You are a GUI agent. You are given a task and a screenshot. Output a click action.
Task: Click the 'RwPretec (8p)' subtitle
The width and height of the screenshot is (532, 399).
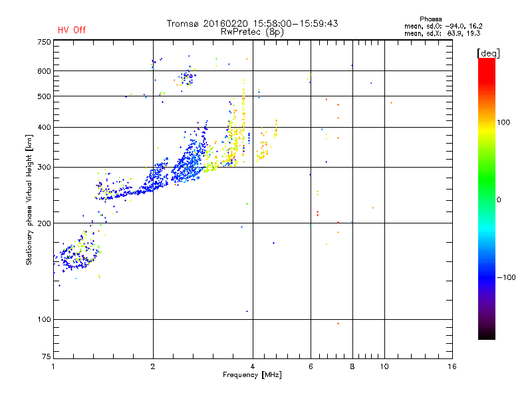pos(252,32)
